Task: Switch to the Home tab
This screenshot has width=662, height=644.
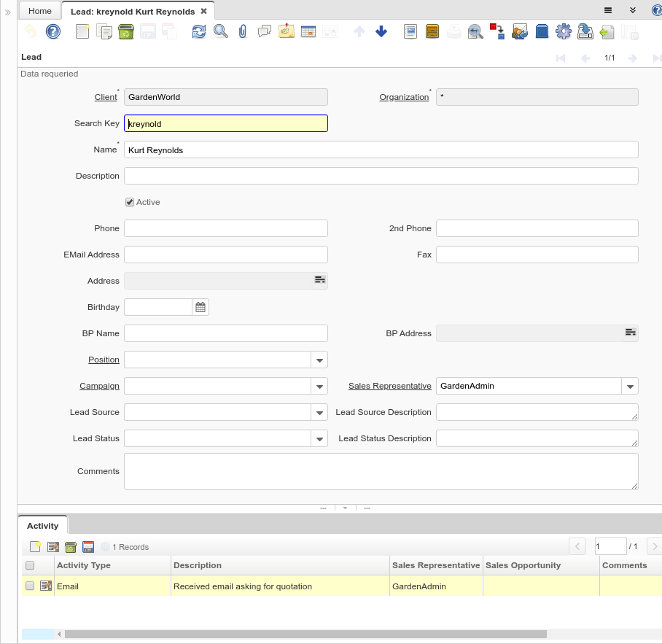Action: [40, 11]
